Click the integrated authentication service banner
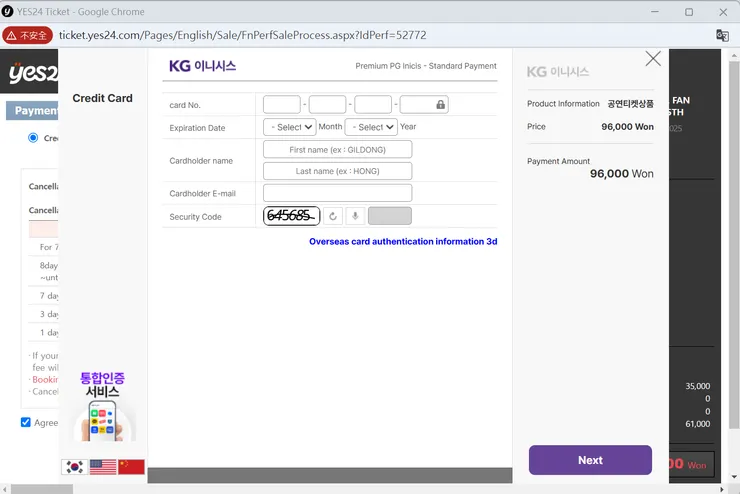 102,406
